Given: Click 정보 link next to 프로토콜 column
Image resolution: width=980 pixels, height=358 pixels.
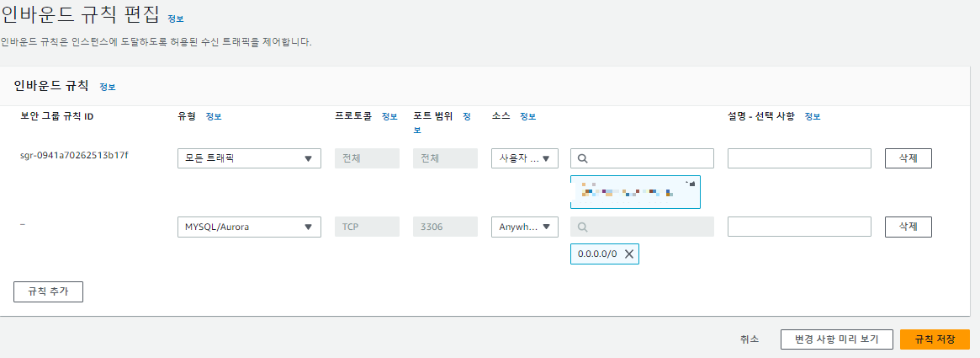Looking at the screenshot, I should [x=389, y=116].
